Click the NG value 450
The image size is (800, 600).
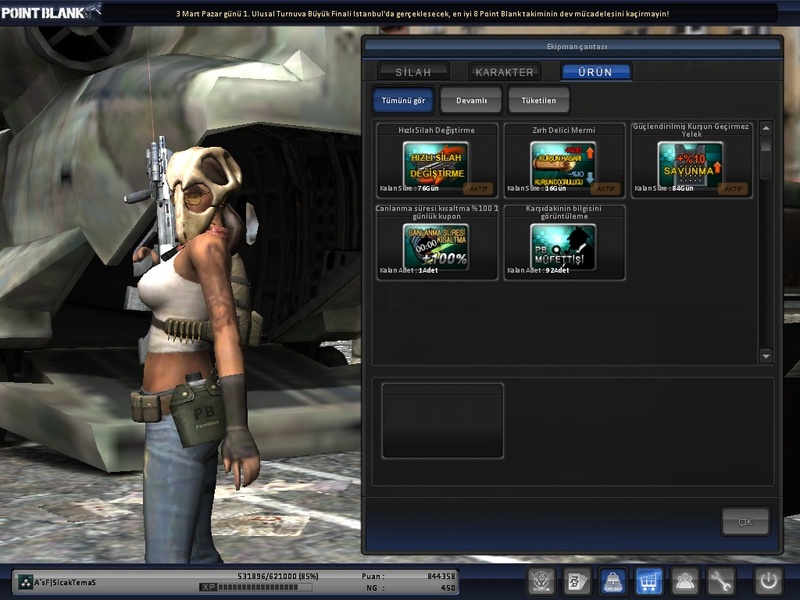click(447, 588)
